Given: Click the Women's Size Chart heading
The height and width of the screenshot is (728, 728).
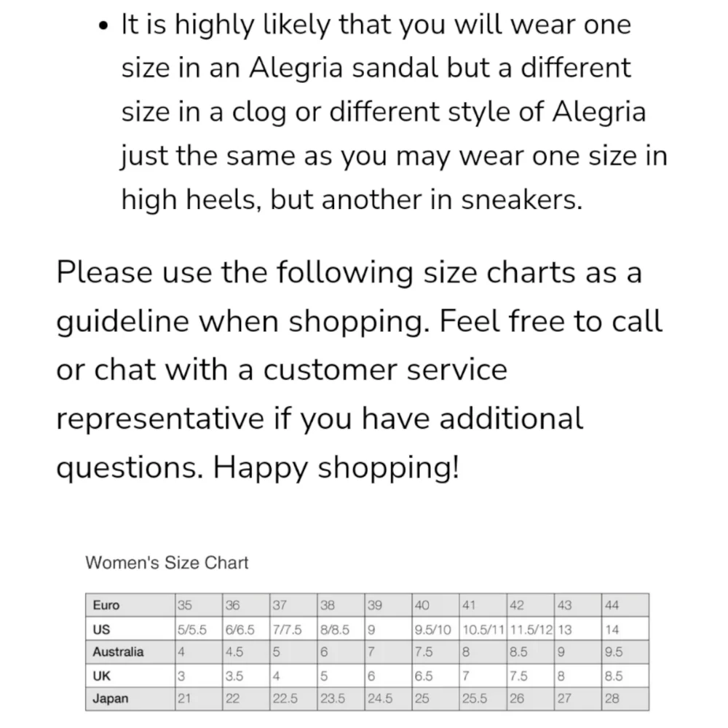Looking at the screenshot, I should [x=167, y=563].
